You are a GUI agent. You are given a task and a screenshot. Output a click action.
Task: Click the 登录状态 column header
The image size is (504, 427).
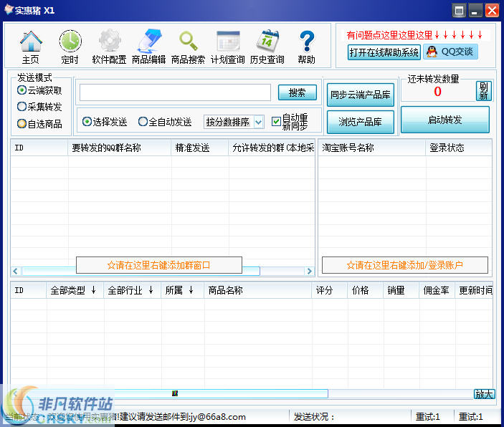click(x=459, y=148)
